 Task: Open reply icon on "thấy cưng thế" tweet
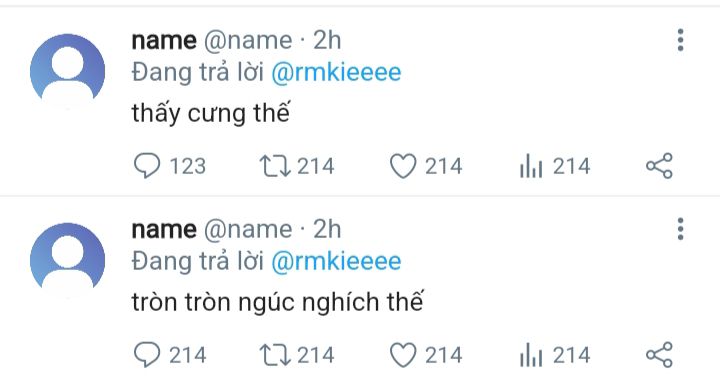tap(147, 166)
